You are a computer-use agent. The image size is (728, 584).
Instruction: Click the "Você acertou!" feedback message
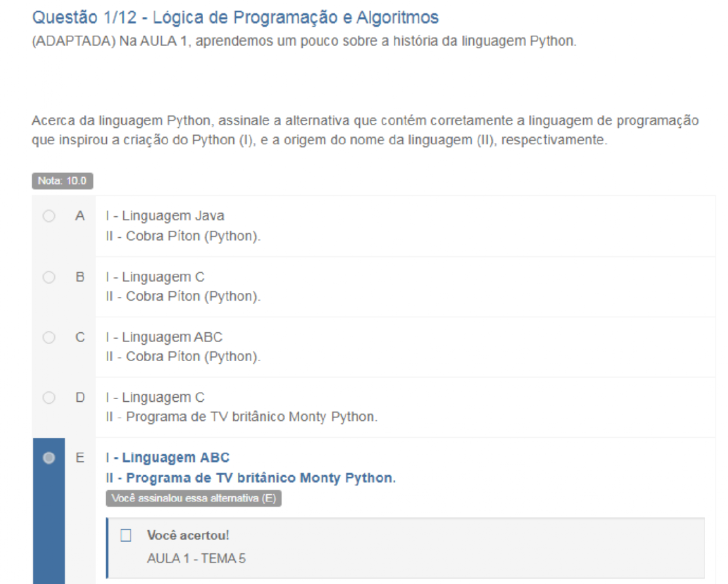coord(189,536)
